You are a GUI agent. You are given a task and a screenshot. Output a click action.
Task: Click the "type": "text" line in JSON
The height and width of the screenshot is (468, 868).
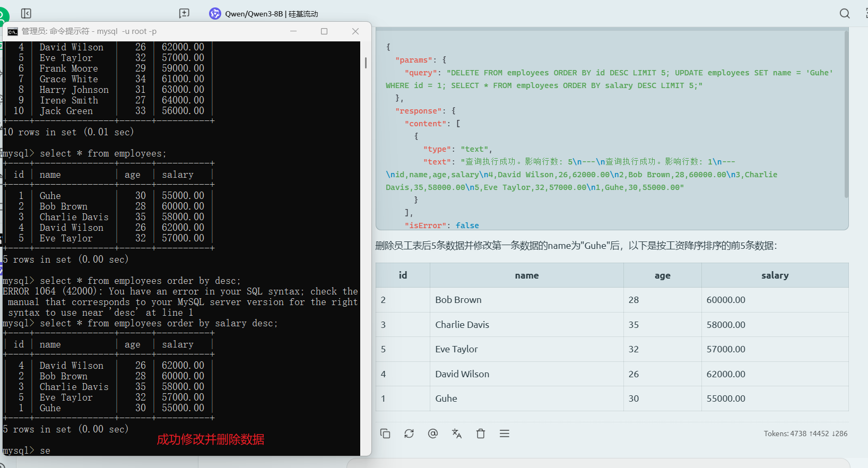[x=458, y=149]
